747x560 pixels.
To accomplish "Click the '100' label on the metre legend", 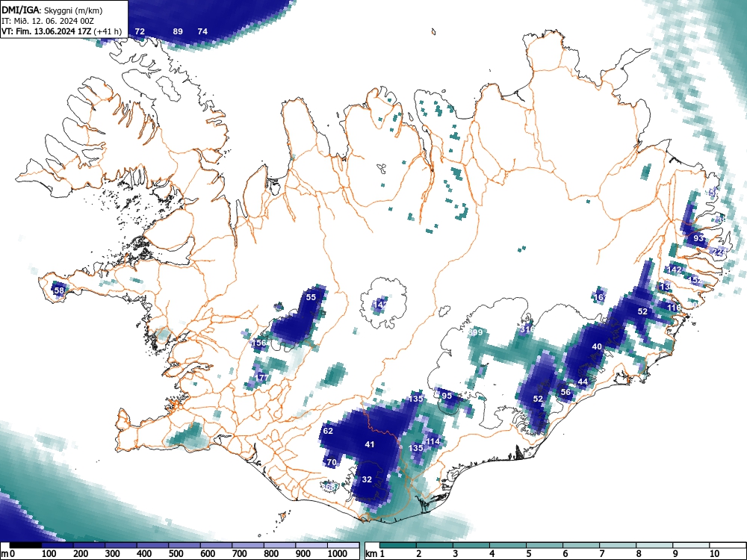I will point(49,553).
